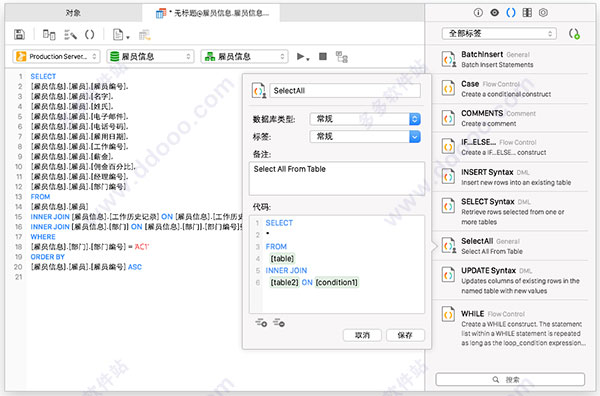Click the 取消 button
The image size is (600, 396).
[x=362, y=335]
